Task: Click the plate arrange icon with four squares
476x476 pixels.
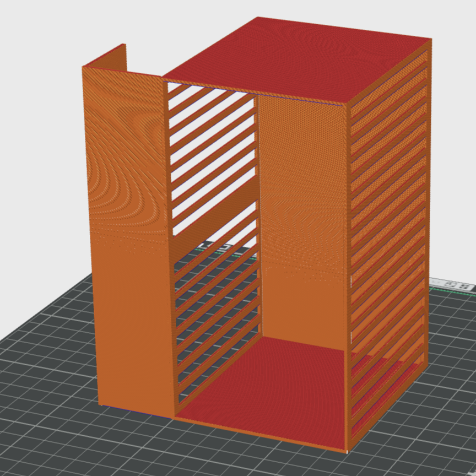Action: [464, 286]
